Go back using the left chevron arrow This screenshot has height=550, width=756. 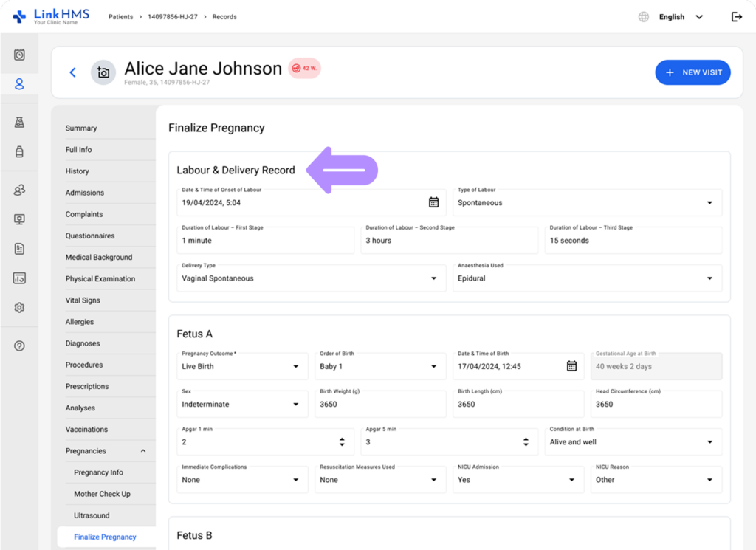pos(72,72)
